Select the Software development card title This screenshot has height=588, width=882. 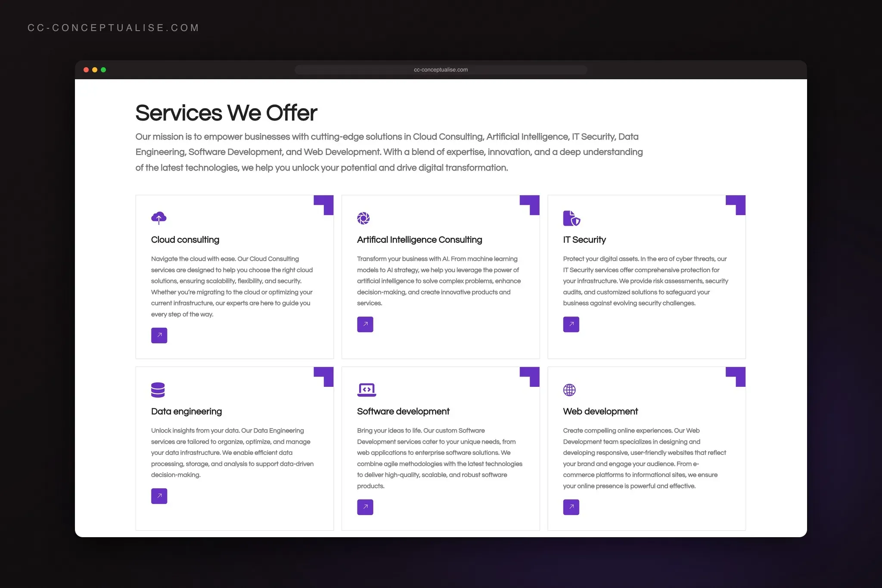403,411
